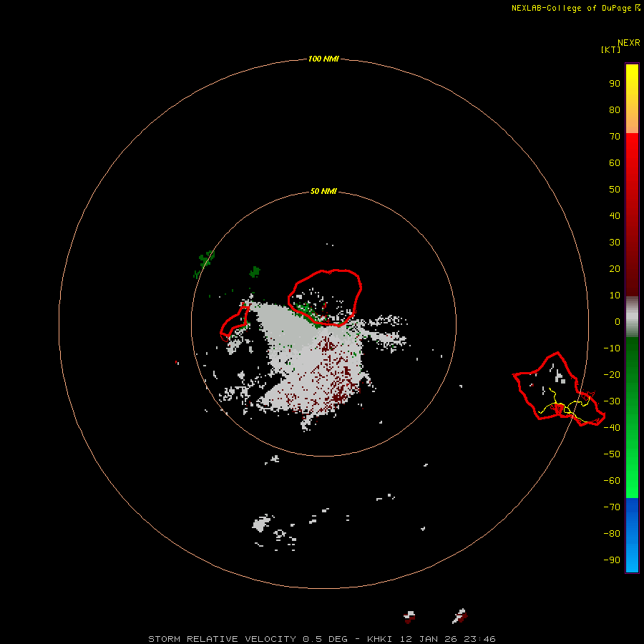
Task: Click the -90 value on the velocity scale
Action: coord(612,560)
